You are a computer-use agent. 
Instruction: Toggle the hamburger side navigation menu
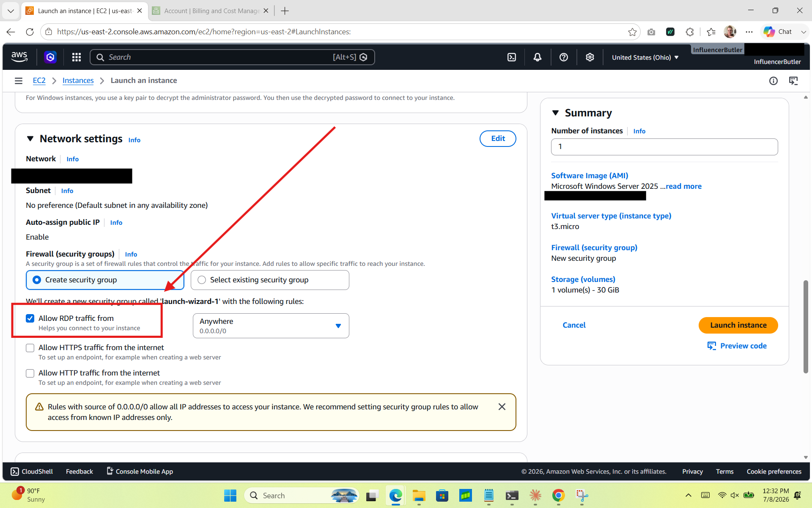pos(19,80)
